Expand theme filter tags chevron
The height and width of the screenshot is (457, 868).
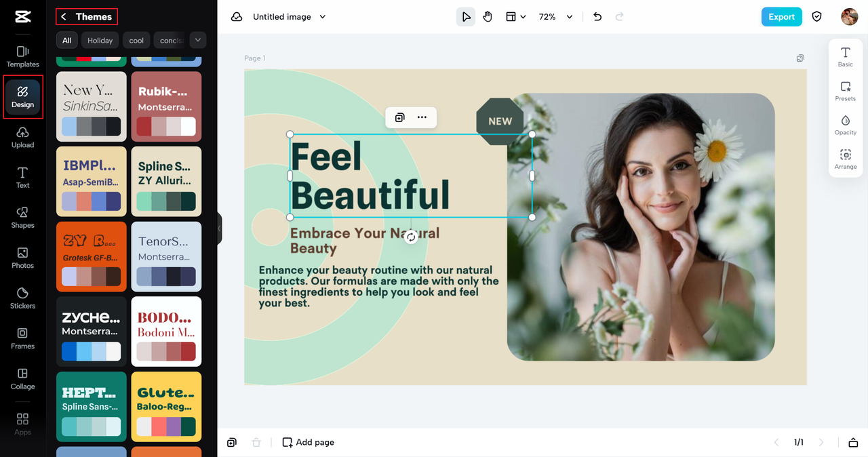198,40
